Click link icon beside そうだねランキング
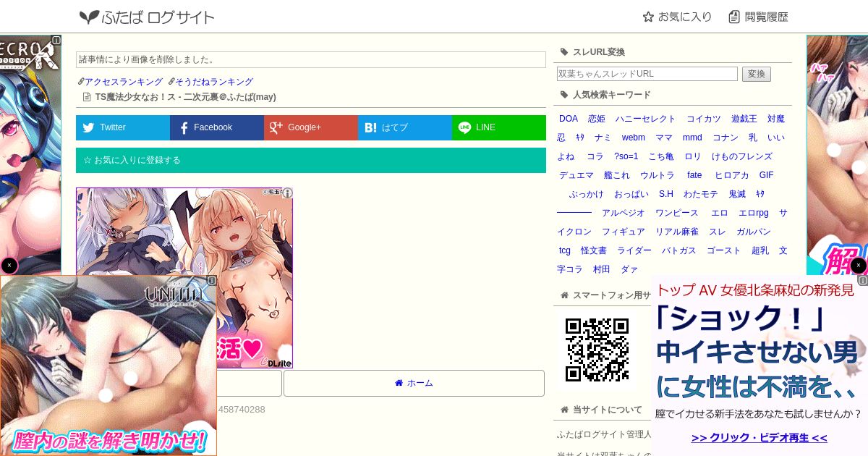The height and width of the screenshot is (456, 868). point(171,82)
